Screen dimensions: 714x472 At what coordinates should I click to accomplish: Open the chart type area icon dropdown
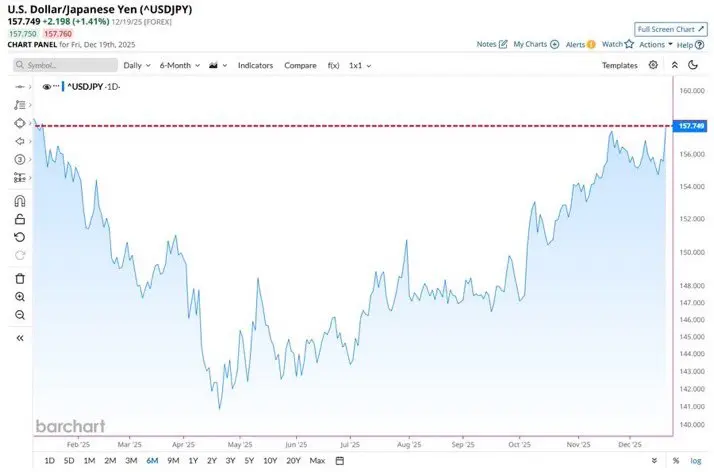pos(218,65)
